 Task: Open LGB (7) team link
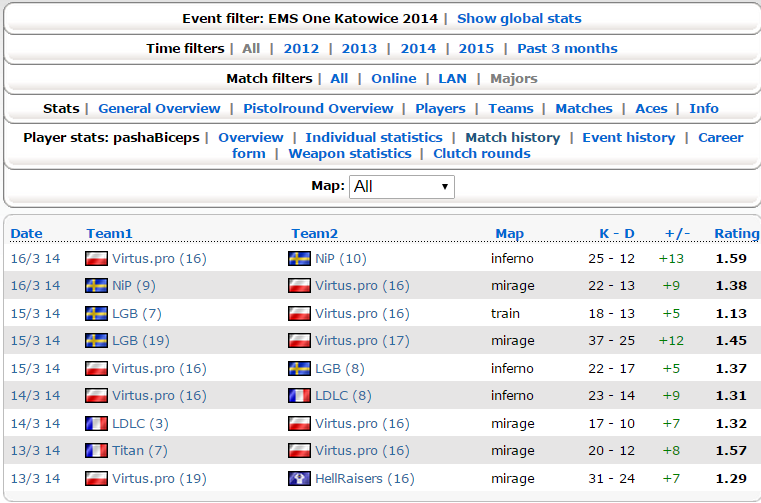(x=137, y=314)
